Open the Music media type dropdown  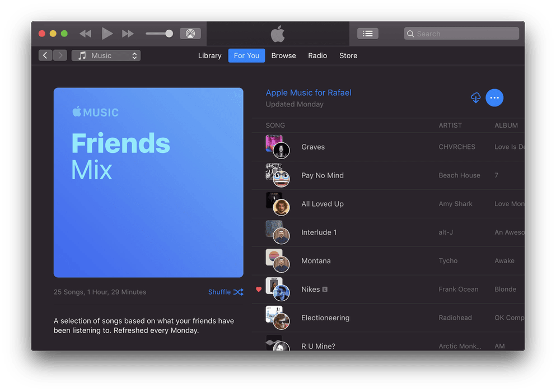point(106,55)
